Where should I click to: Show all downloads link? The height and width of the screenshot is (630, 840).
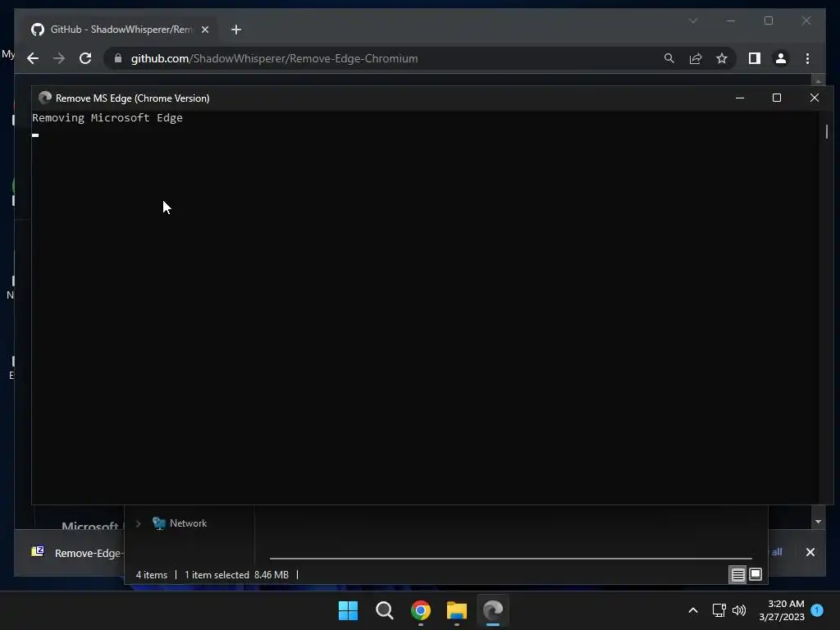pos(776,552)
